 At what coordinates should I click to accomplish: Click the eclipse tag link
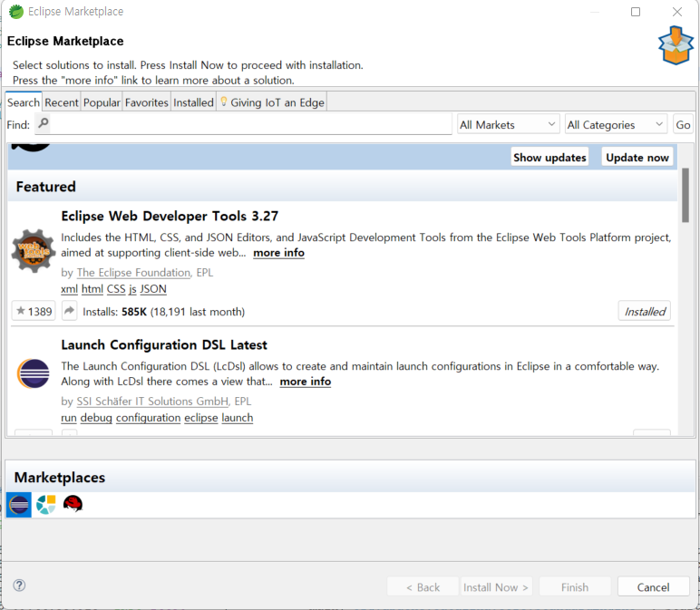[x=201, y=418]
